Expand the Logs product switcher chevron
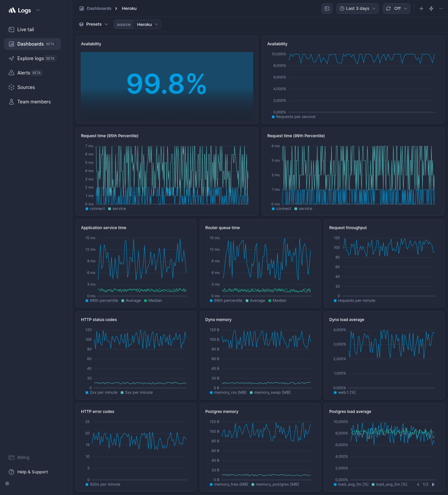448x495 pixels. pyautogui.click(x=38, y=10)
